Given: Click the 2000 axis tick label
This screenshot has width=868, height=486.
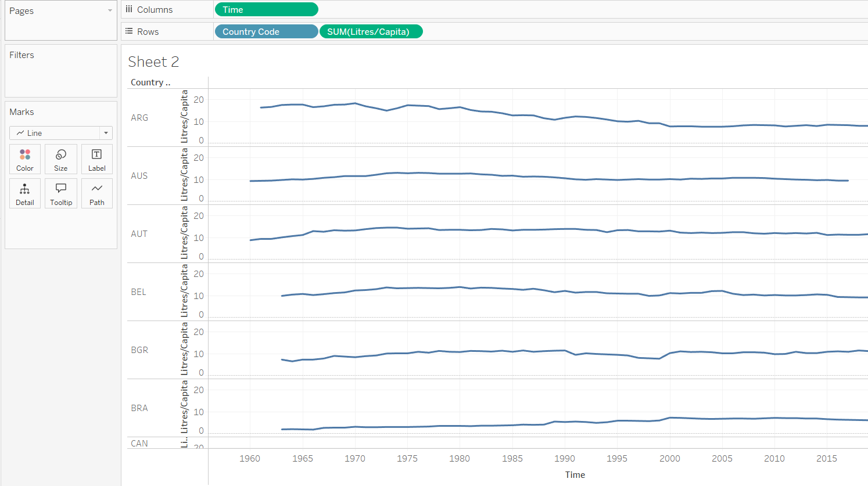Looking at the screenshot, I should click(670, 459).
